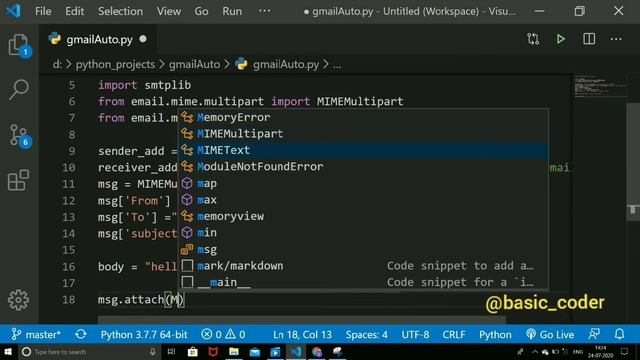Choose map suggestion
Screen dimensions: 640x360
point(363,183)
